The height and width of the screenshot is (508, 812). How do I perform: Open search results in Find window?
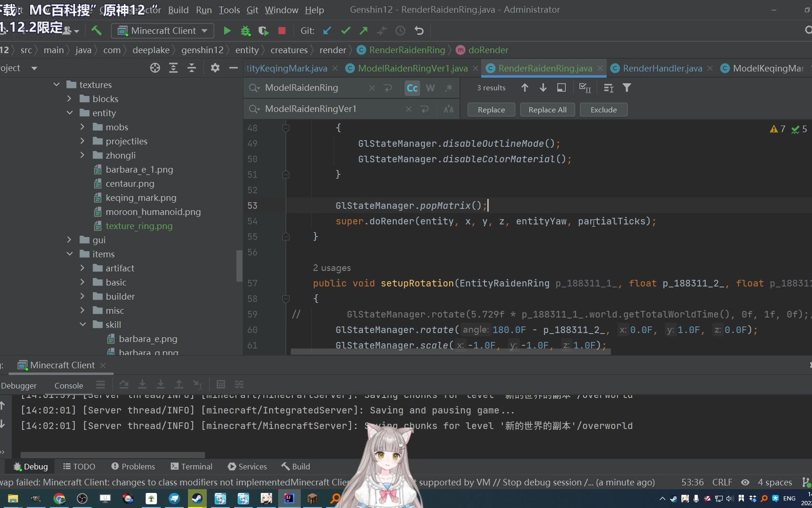[562, 87]
